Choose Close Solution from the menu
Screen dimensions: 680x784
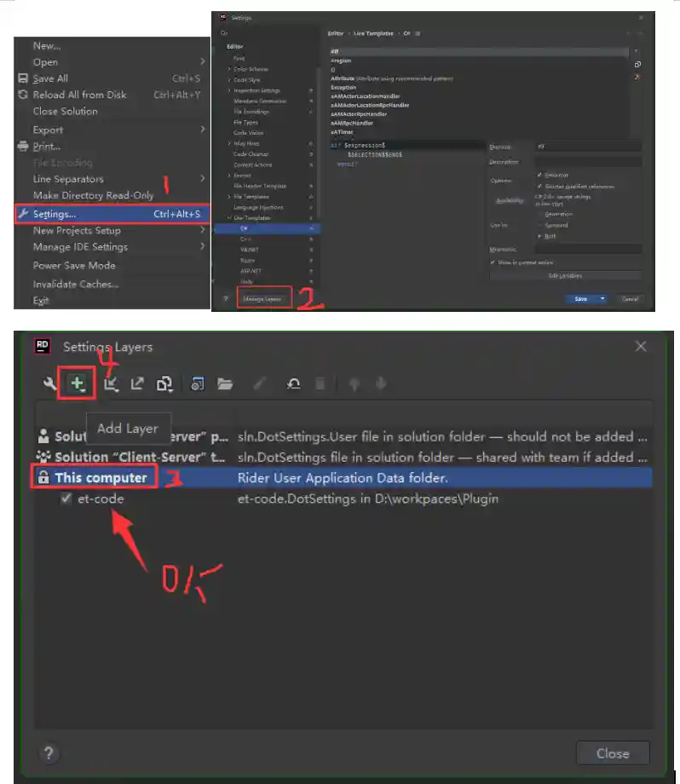66,111
